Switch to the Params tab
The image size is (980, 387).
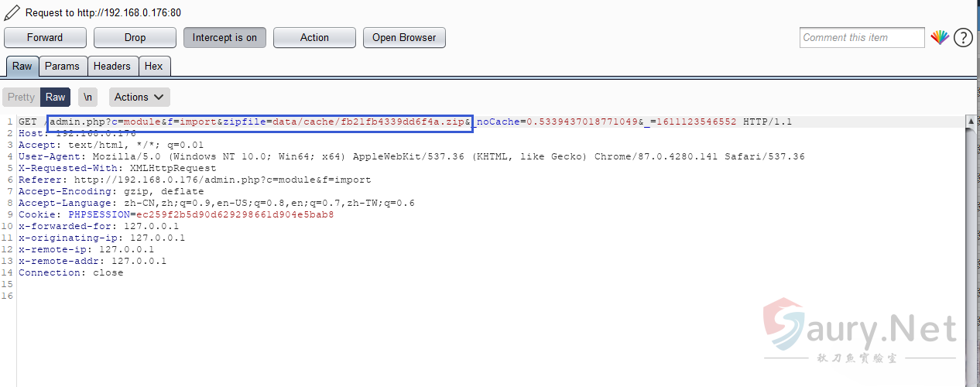[x=62, y=66]
